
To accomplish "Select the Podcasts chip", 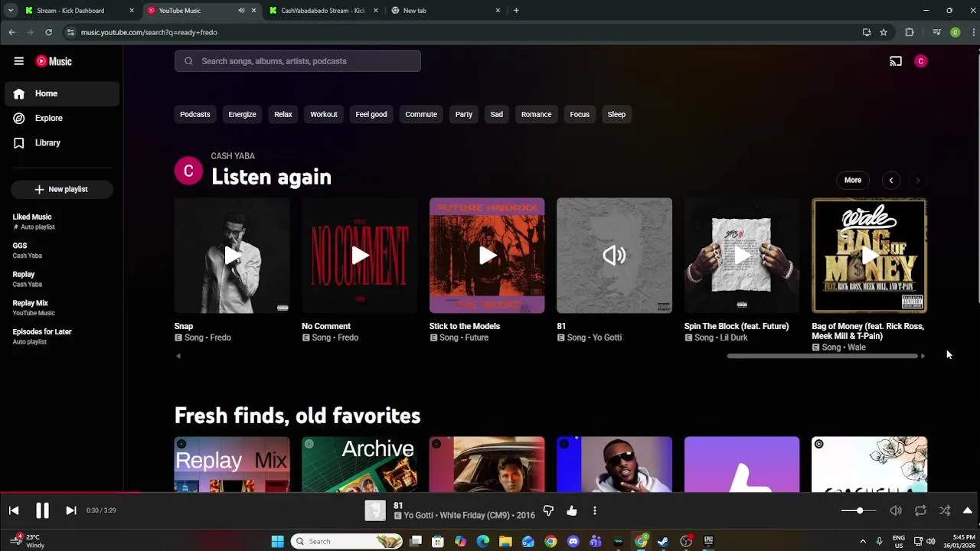I will click(195, 114).
